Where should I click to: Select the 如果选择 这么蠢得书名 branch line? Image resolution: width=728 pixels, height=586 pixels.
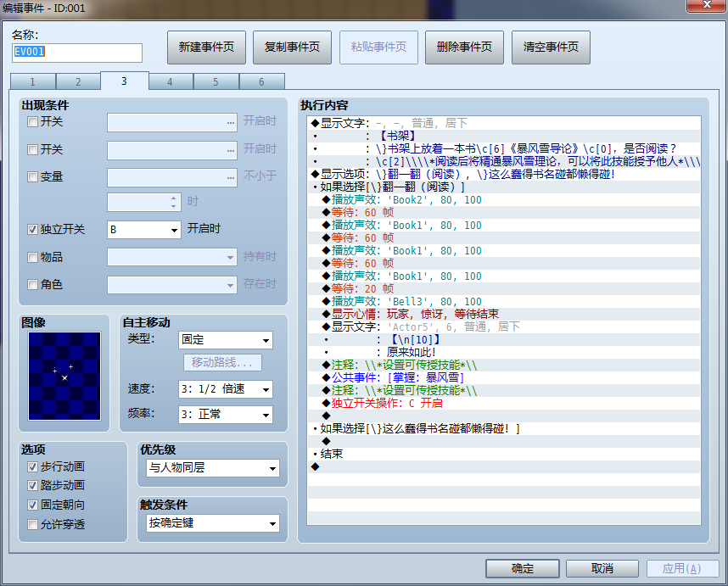pyautogui.click(x=504, y=429)
